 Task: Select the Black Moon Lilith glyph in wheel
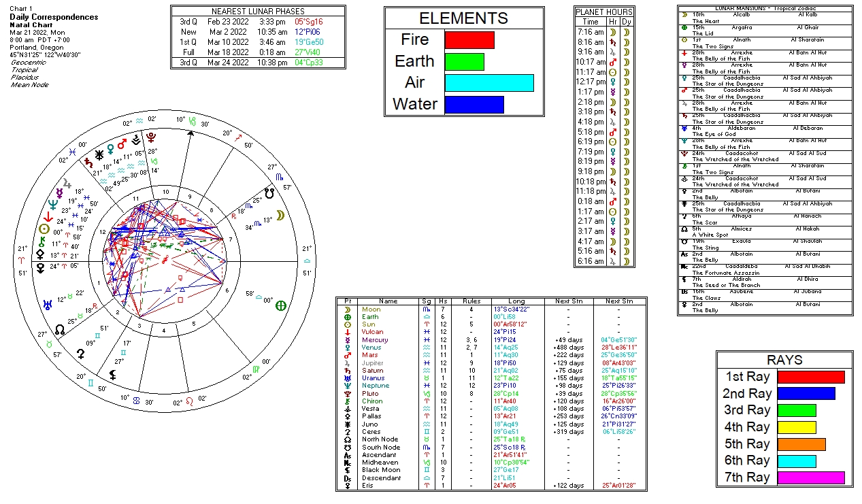tap(112, 375)
